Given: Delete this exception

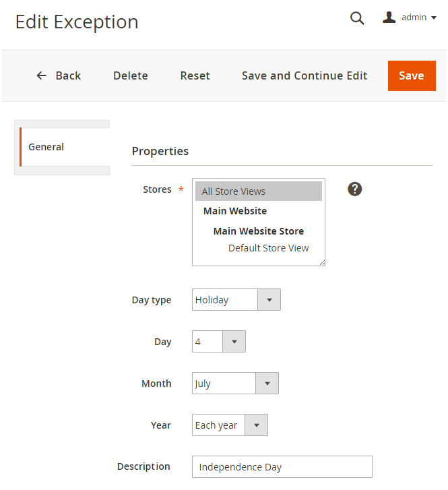Looking at the screenshot, I should click(x=130, y=75).
